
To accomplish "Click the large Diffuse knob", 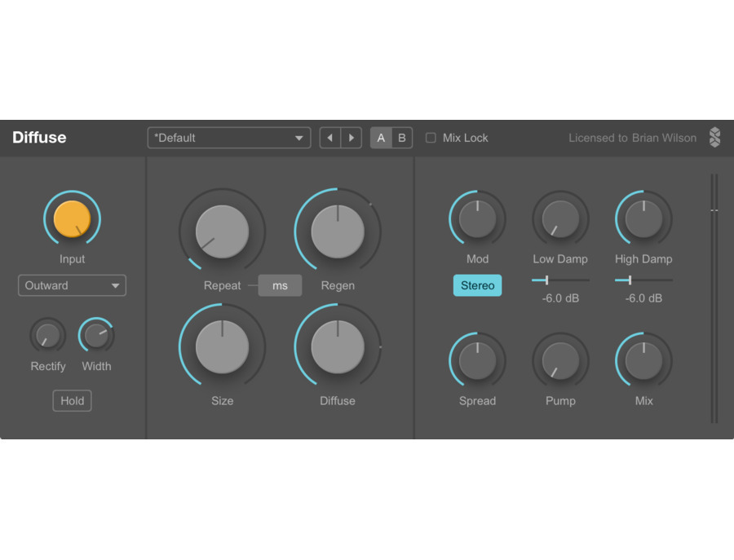I will [338, 347].
